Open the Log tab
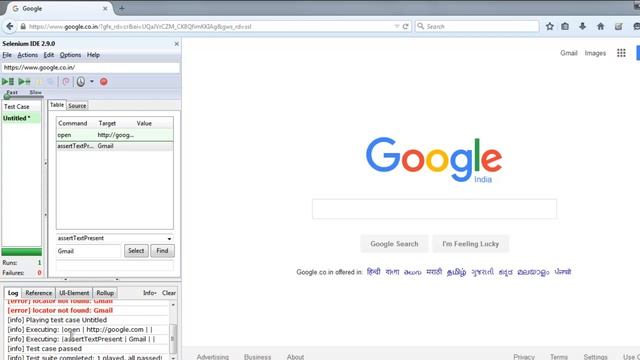The width and height of the screenshot is (640, 360). click(x=13, y=293)
